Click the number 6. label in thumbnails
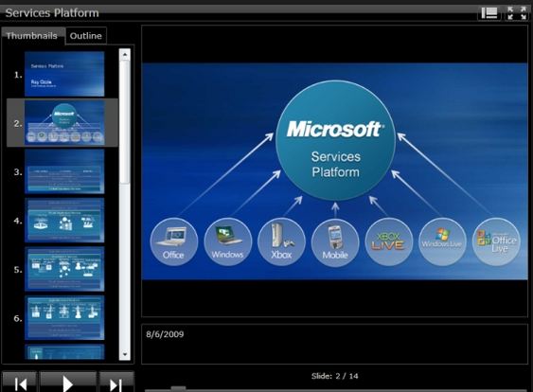This screenshot has width=533, height=392. pos(18,318)
